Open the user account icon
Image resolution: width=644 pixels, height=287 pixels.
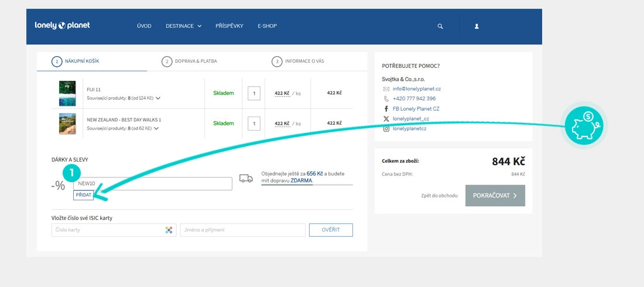[x=477, y=26]
